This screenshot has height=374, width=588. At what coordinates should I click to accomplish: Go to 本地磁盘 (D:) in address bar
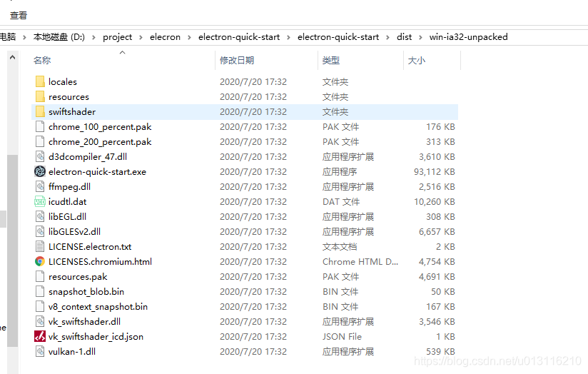tap(59, 37)
